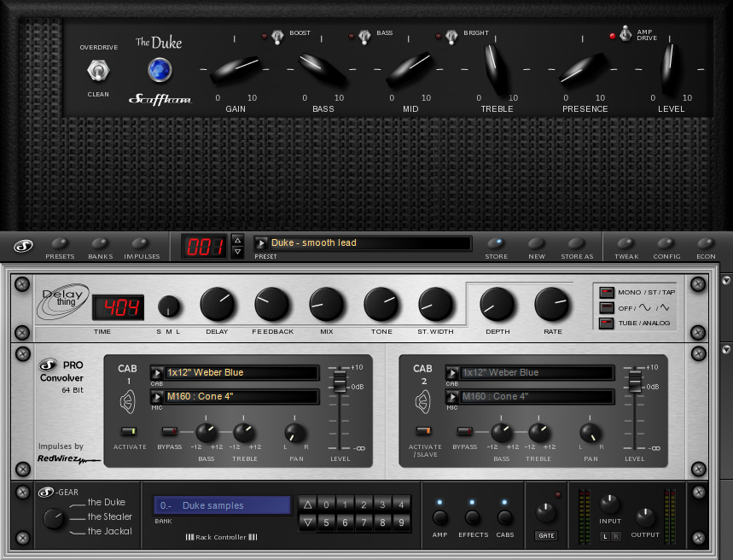Toggle the Amp Drive switch

(625, 33)
